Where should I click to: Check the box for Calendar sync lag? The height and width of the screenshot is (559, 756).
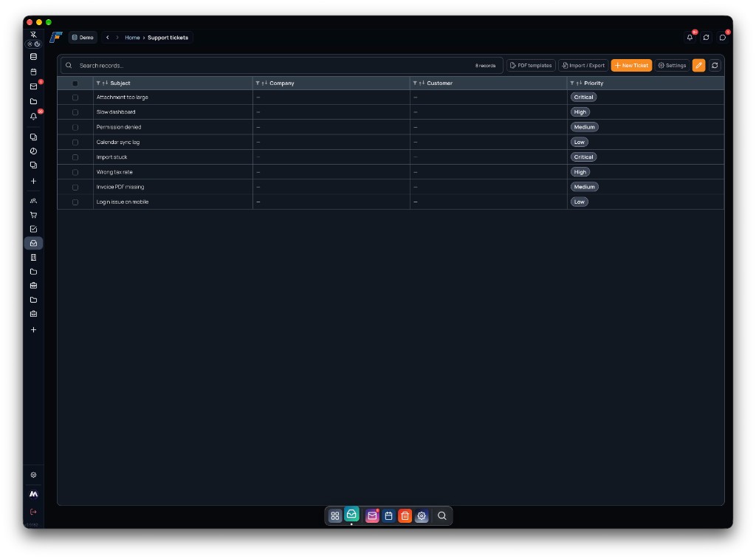click(75, 143)
